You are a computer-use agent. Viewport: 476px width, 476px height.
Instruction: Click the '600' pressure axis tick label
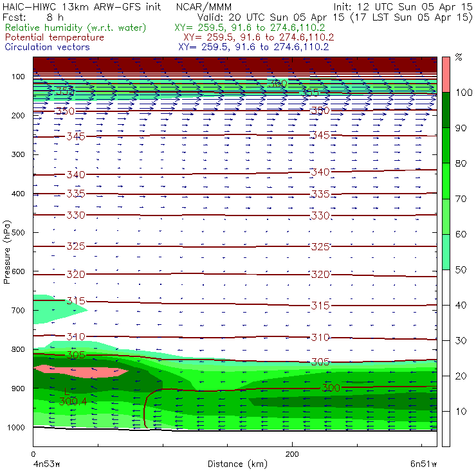pyautogui.click(x=18, y=271)
